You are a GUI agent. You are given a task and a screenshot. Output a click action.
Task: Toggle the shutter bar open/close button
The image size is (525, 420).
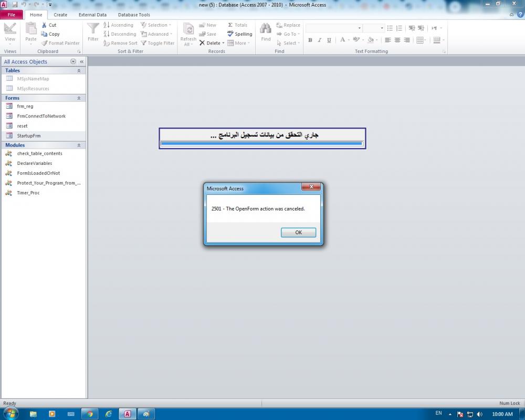coord(81,61)
